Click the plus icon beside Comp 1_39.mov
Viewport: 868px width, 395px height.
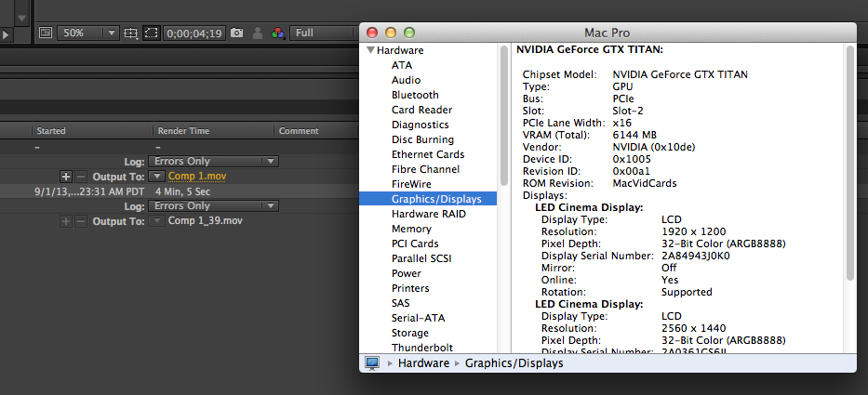(66, 221)
